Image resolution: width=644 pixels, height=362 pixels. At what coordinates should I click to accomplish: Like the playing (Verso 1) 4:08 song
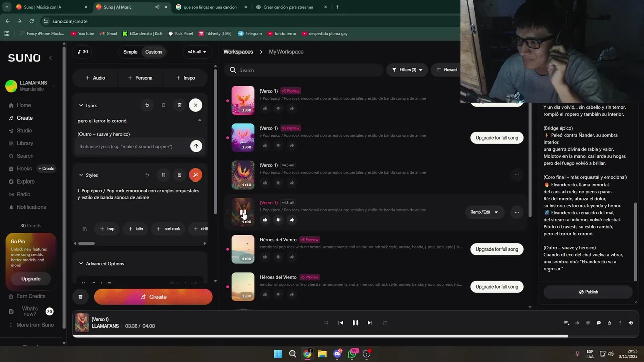265,220
